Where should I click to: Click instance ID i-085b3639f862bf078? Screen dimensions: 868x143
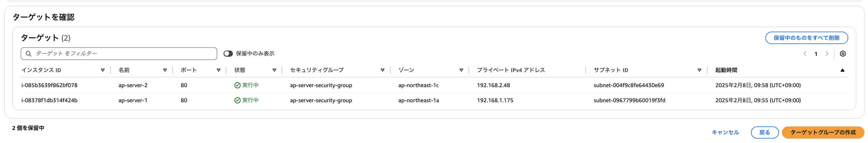pos(50,85)
